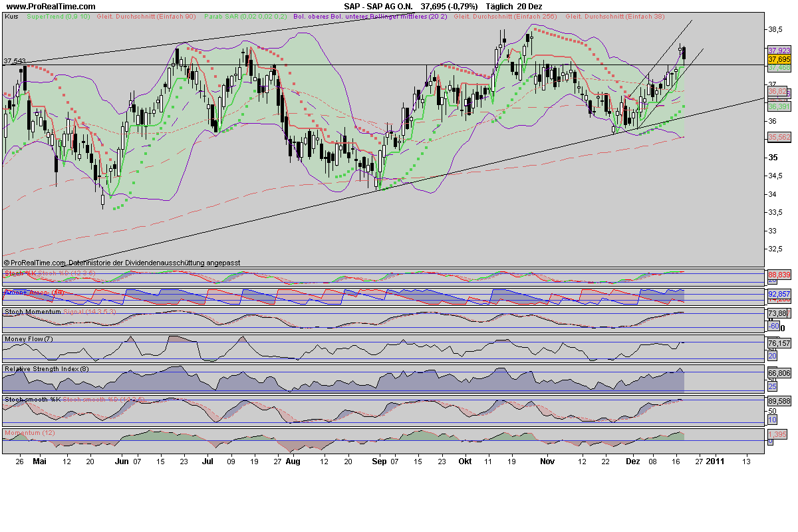Click the 92,857 Aroon value tag

(779, 293)
